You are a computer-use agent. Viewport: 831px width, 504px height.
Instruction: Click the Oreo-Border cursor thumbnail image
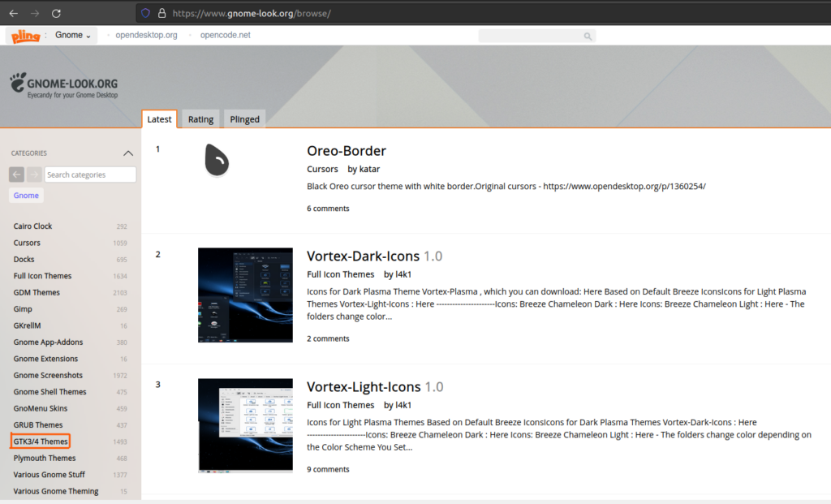click(217, 159)
